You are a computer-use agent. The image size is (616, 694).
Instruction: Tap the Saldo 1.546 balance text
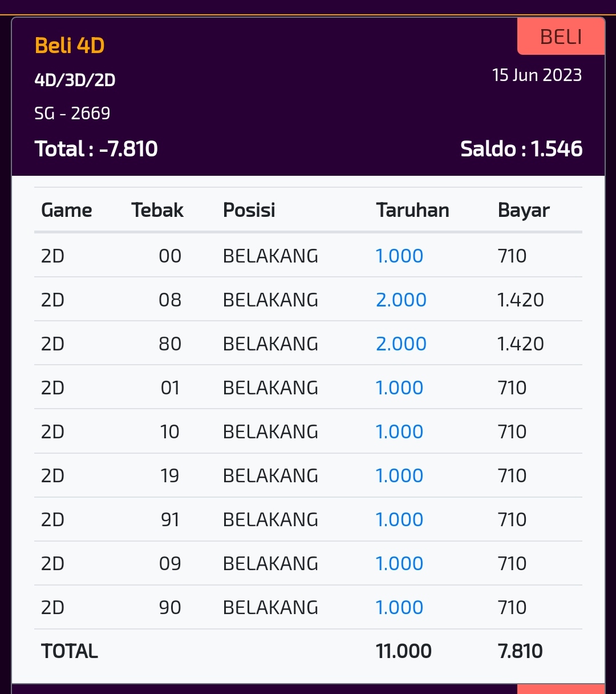521,149
